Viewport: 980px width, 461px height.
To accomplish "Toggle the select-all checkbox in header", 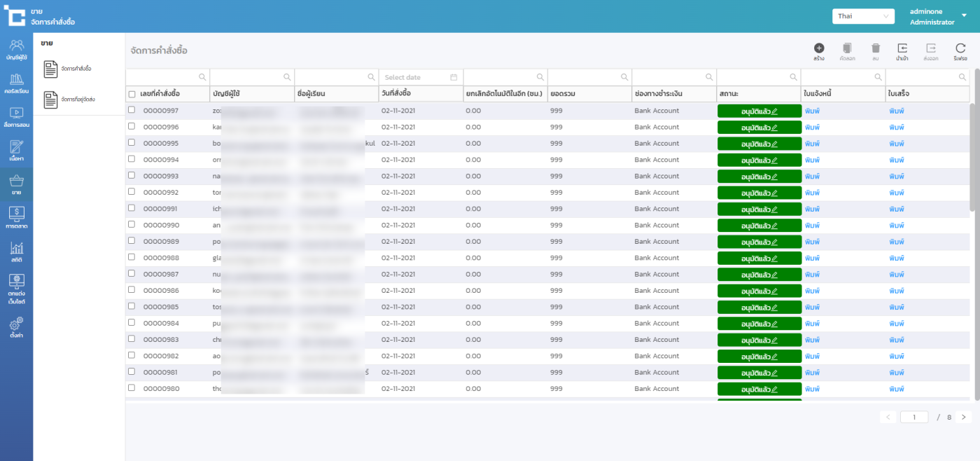I will [x=132, y=94].
